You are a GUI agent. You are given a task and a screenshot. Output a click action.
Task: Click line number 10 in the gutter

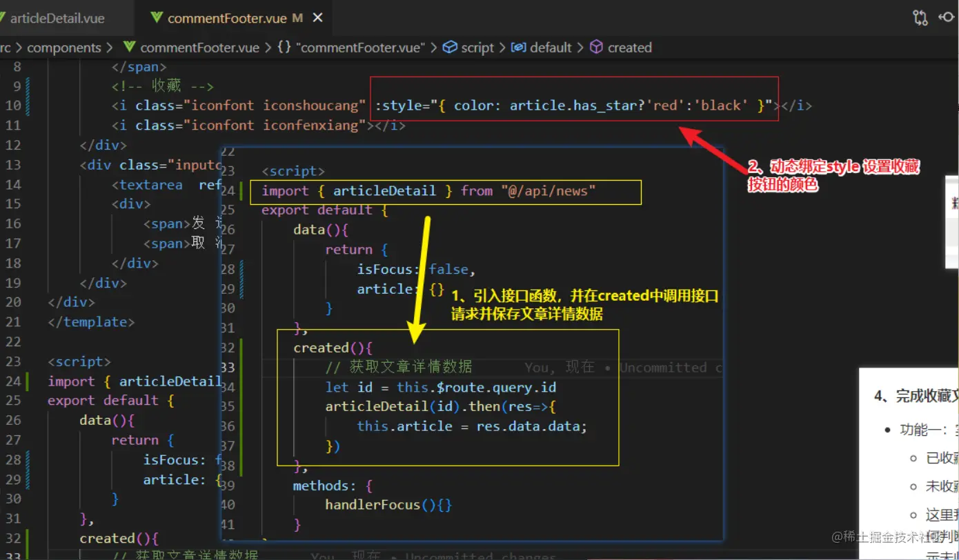pos(13,106)
